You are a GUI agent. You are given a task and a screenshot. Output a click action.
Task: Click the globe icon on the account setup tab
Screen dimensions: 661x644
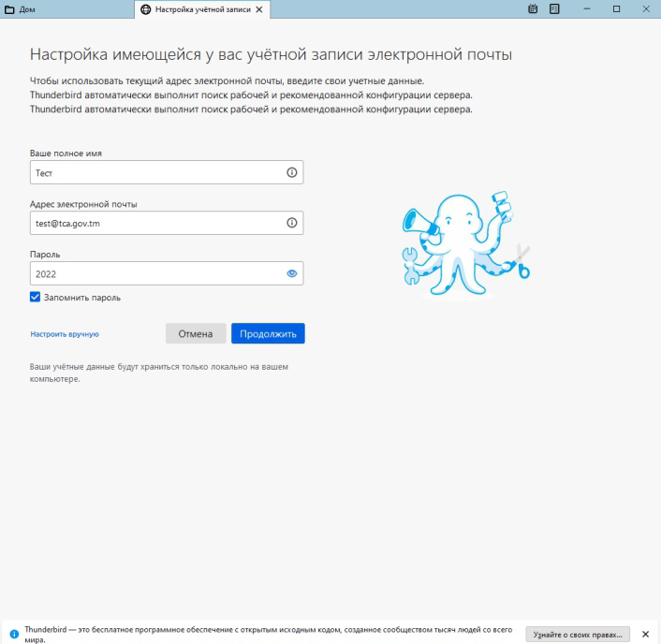click(x=145, y=9)
